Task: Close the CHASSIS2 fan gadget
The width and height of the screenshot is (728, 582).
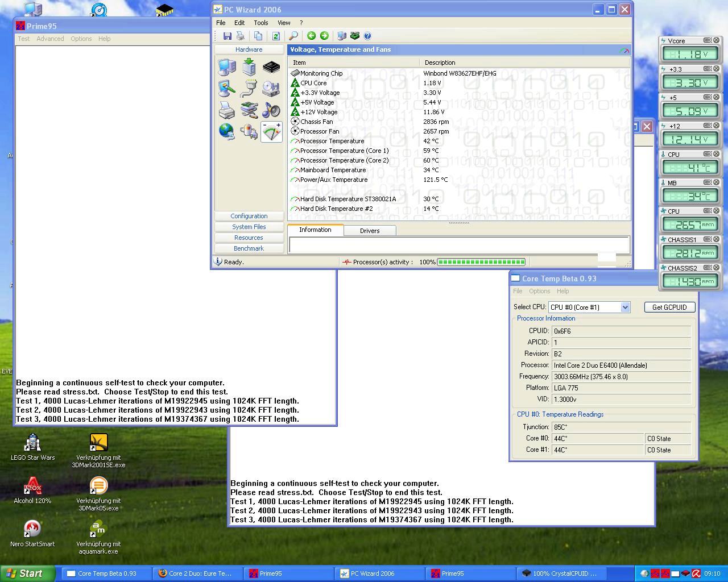Action: click(717, 268)
